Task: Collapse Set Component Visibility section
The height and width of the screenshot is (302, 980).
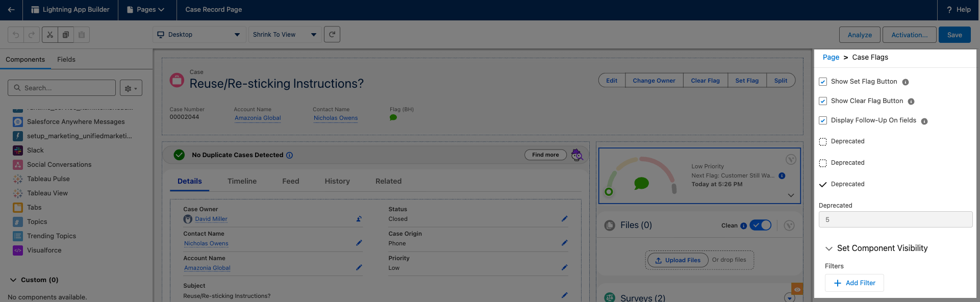Action: coord(829,248)
